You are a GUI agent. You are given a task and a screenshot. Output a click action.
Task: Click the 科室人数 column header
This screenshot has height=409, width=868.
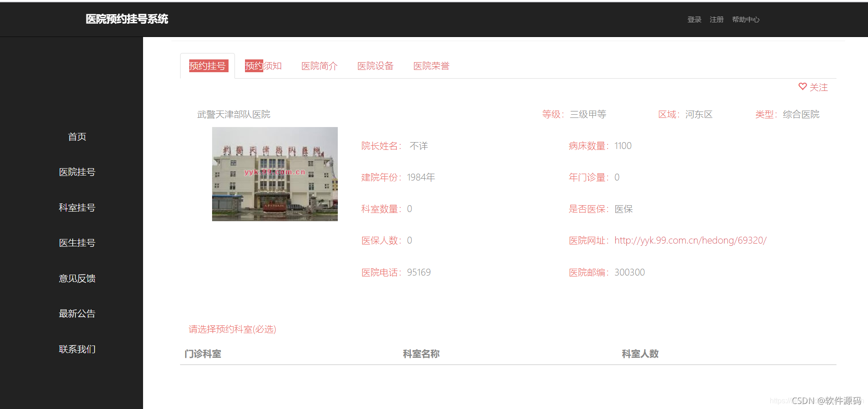[640, 354]
